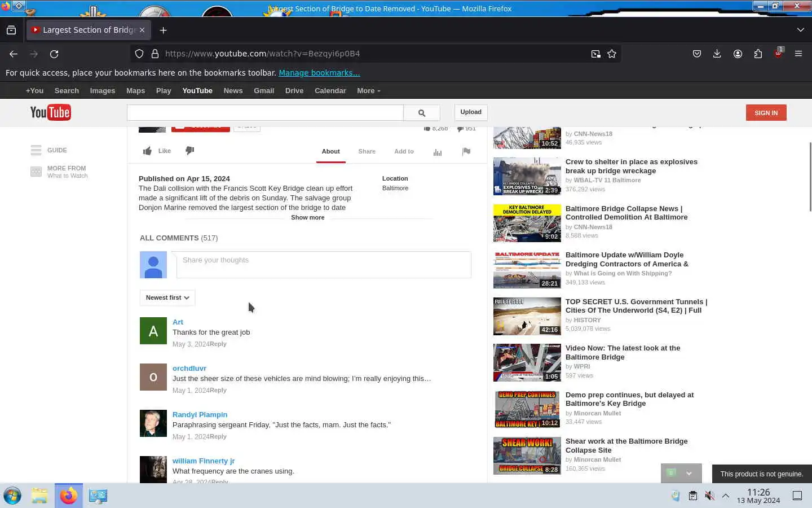Viewport: 812px width, 508px height.
Task: Open a new browser tab
Action: (x=164, y=30)
